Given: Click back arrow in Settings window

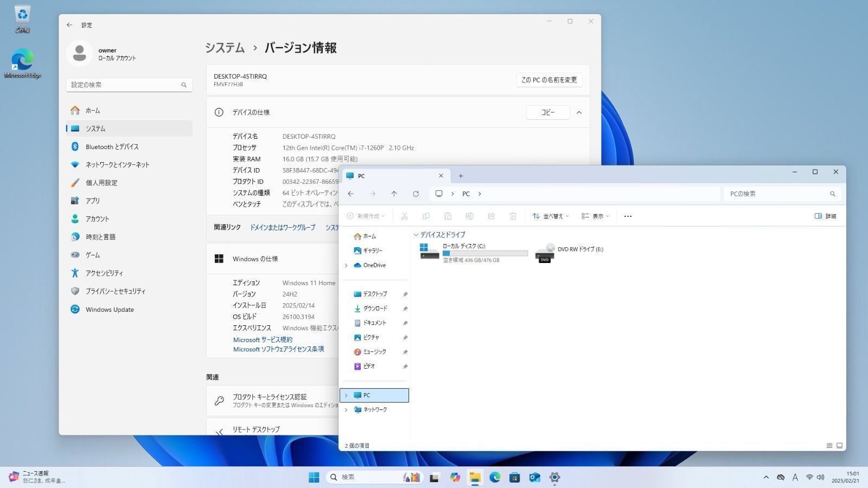Looking at the screenshot, I should [69, 25].
